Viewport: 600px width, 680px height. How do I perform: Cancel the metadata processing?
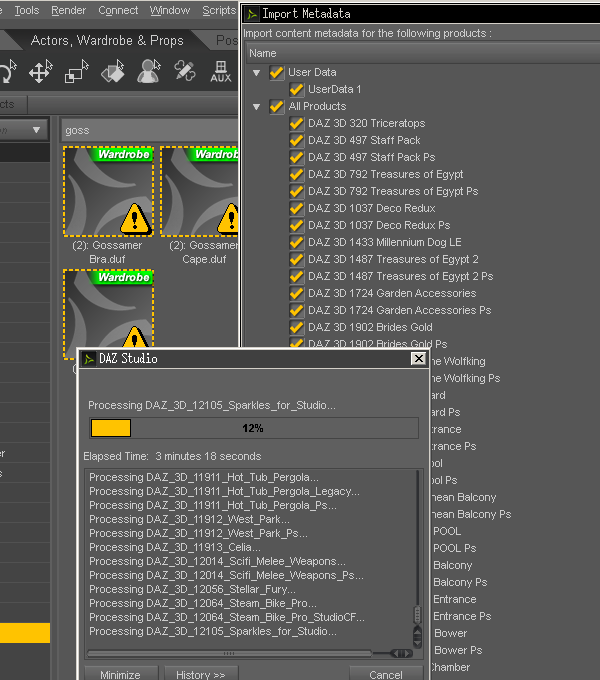click(386, 673)
